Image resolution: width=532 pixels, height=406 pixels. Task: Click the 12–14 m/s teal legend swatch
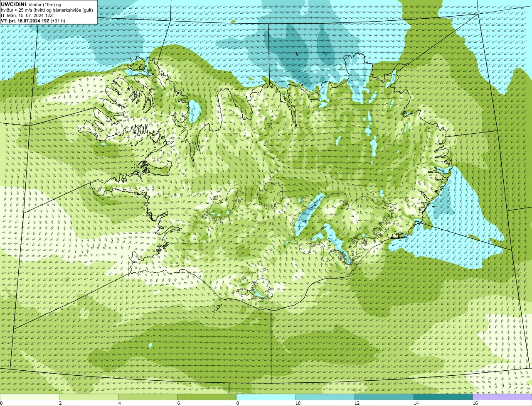384,397
